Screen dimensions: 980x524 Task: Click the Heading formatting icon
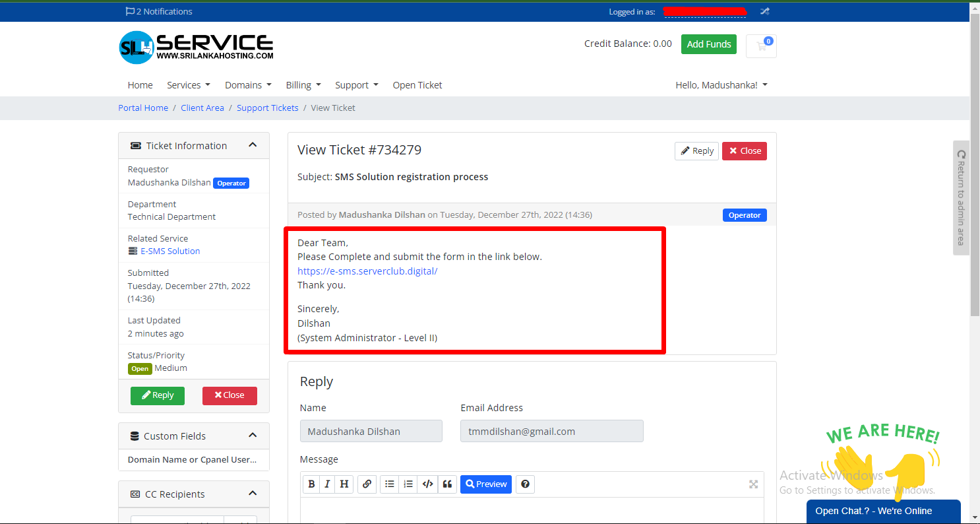(x=344, y=484)
